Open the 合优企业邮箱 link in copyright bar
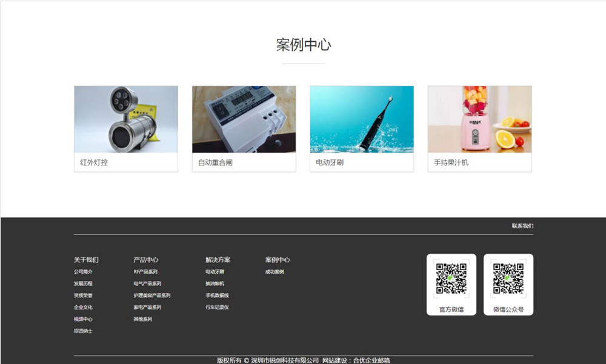This screenshot has height=364, width=606. 372,359
